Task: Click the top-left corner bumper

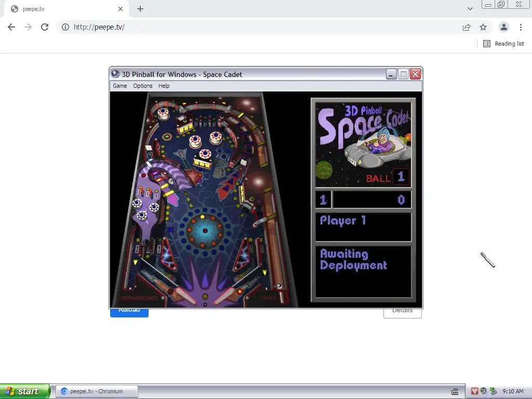Action: pyautogui.click(x=163, y=113)
